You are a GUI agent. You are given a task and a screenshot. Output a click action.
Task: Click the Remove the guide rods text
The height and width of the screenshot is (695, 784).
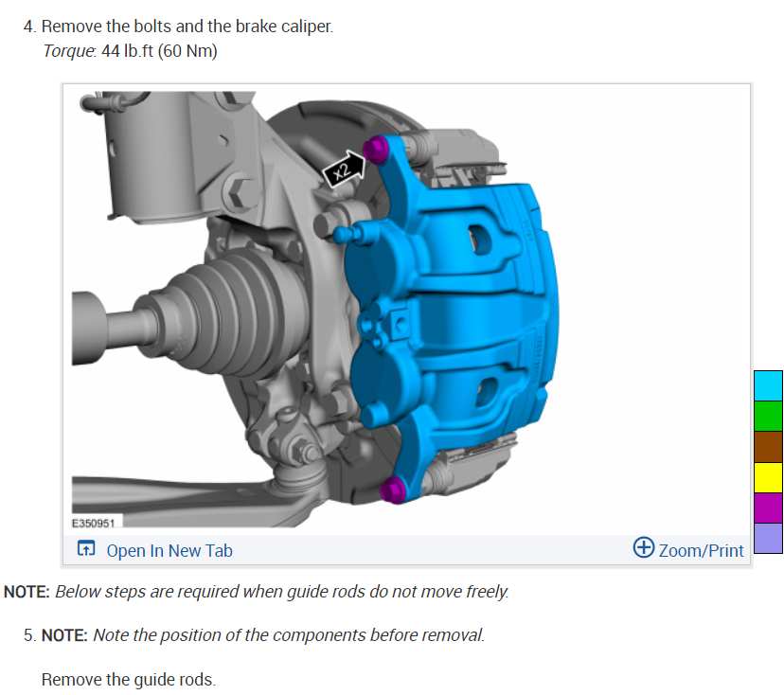[x=129, y=680]
